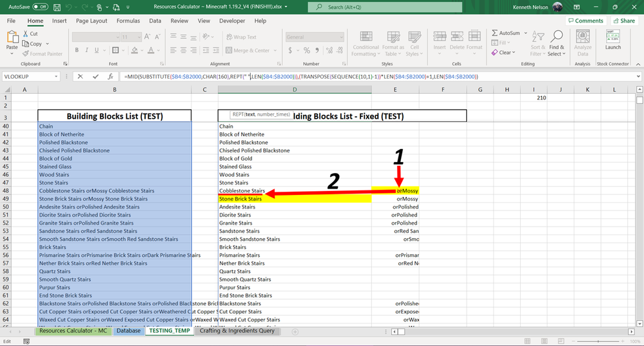Click the zoom slider
The width and height of the screenshot is (644, 346).
point(598,341)
